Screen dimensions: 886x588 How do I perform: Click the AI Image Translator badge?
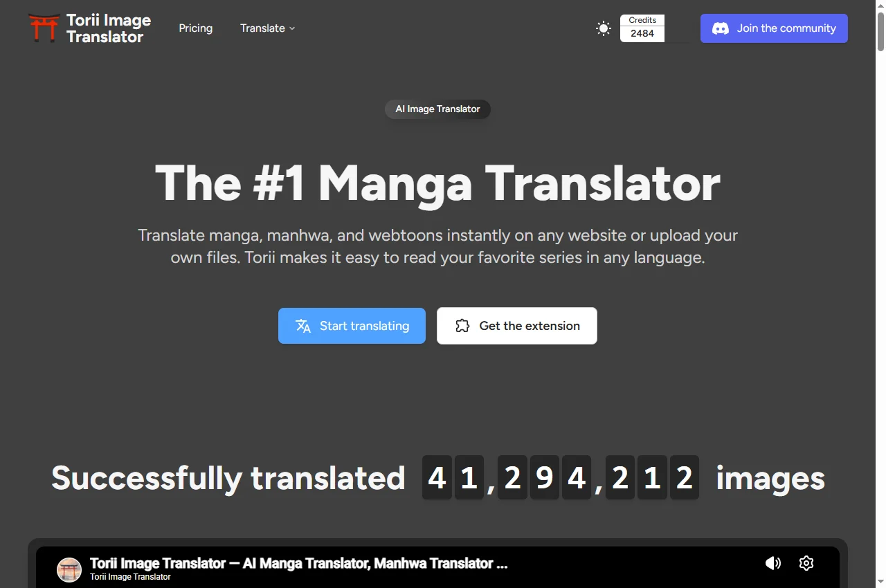[437, 109]
